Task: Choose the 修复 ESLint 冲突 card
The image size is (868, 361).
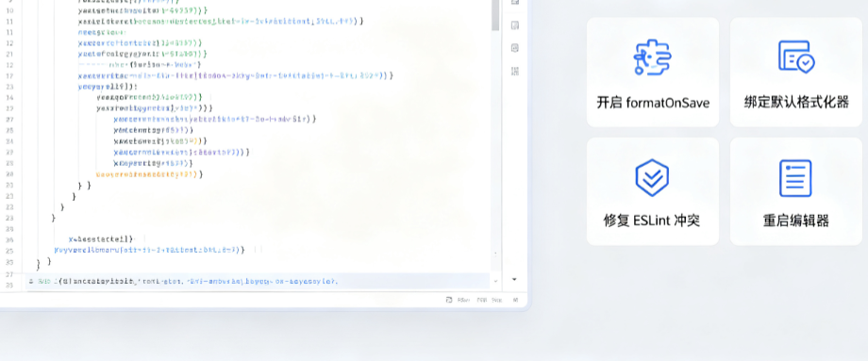Action: [653, 191]
